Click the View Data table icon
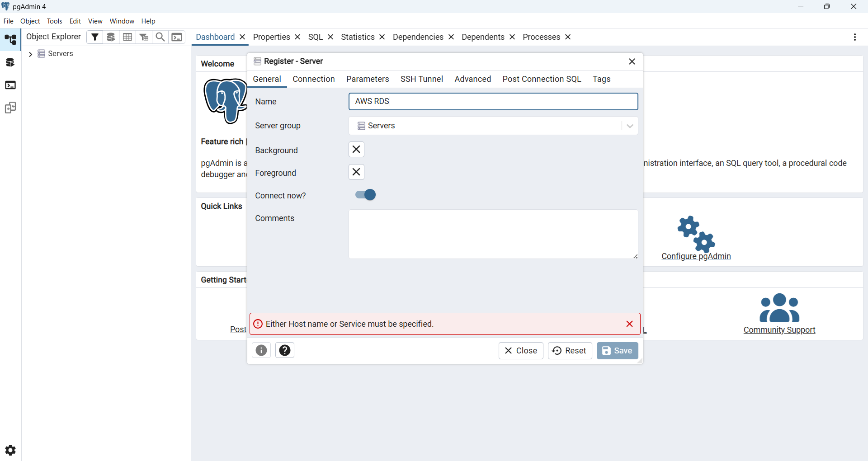The height and width of the screenshot is (461, 868). [128, 37]
